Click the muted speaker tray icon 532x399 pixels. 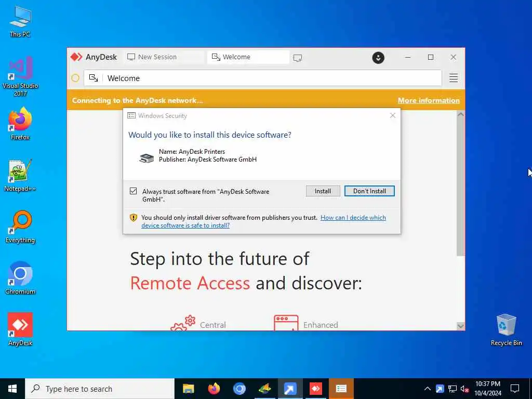point(465,389)
